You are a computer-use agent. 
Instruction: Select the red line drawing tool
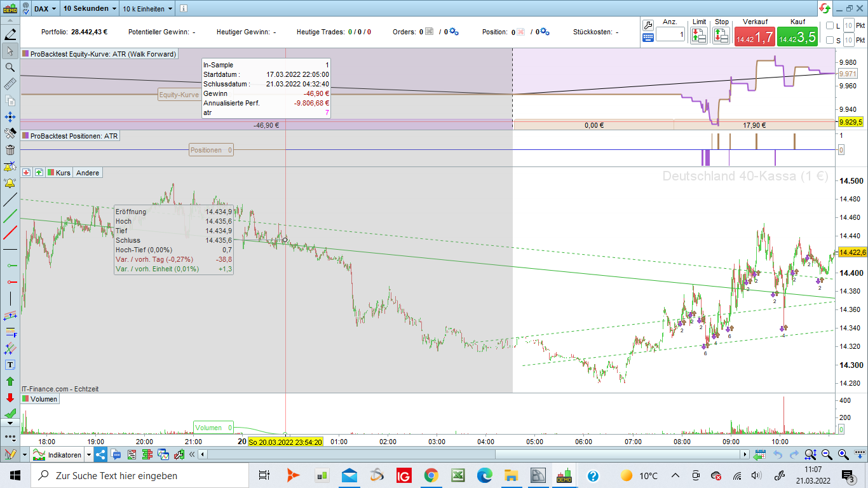(10, 233)
